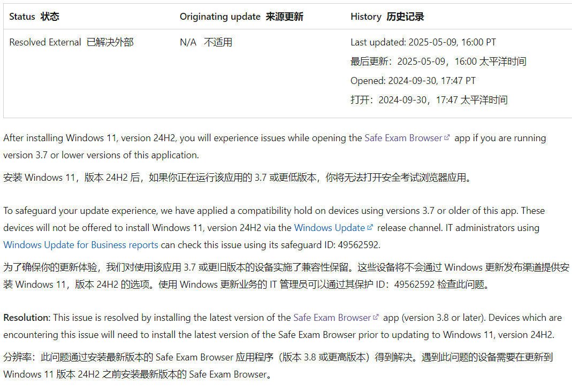
Task: Click external-link icon after Windows Update
Action: pos(370,227)
